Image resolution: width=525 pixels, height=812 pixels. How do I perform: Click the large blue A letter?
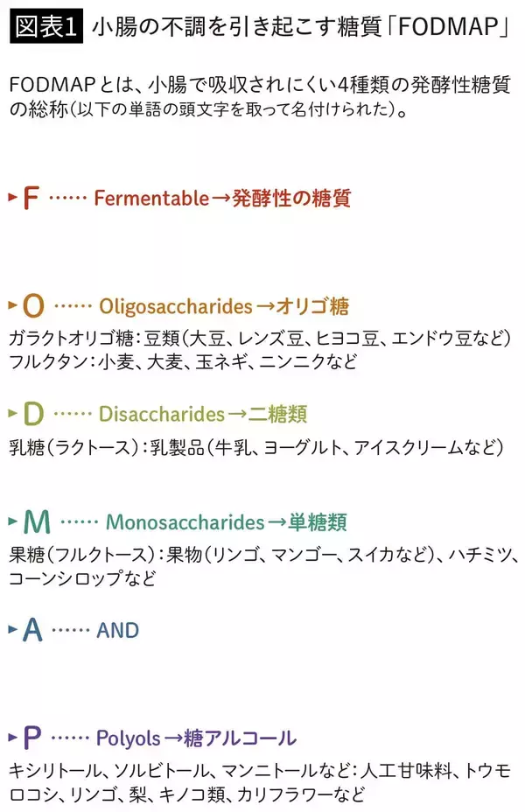32,630
